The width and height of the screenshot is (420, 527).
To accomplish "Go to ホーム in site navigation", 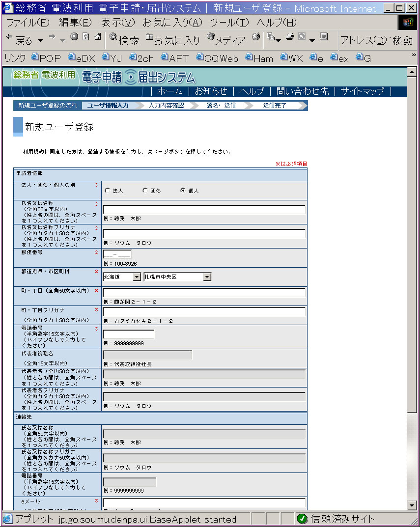I will [x=170, y=91].
